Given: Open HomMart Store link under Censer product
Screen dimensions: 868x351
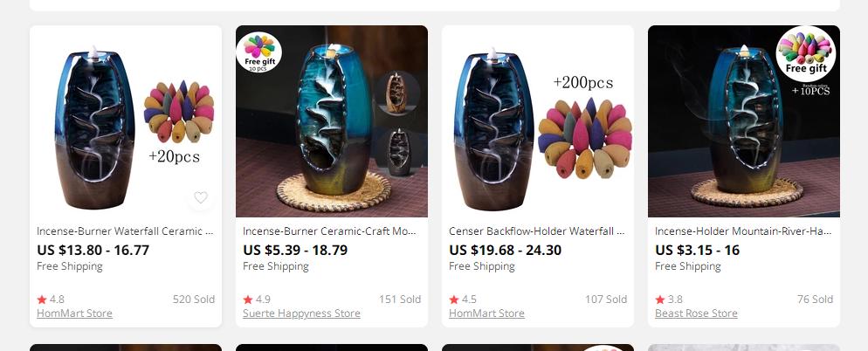Looking at the screenshot, I should [x=486, y=313].
